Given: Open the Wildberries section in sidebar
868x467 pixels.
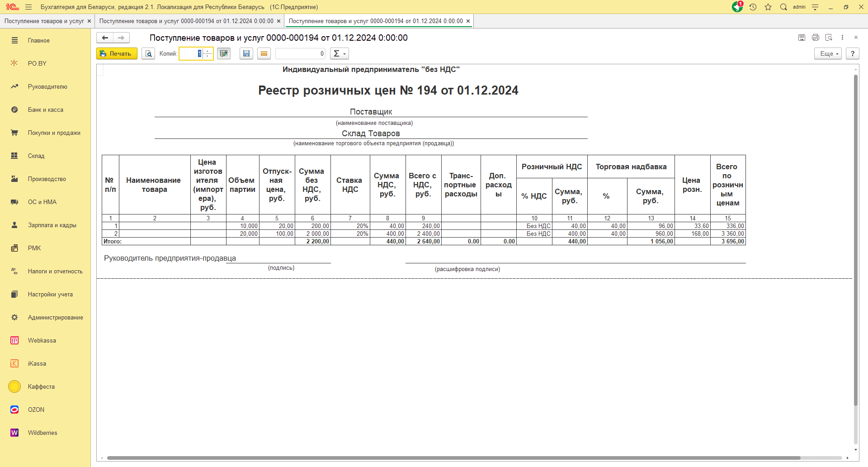Looking at the screenshot, I should coord(42,433).
